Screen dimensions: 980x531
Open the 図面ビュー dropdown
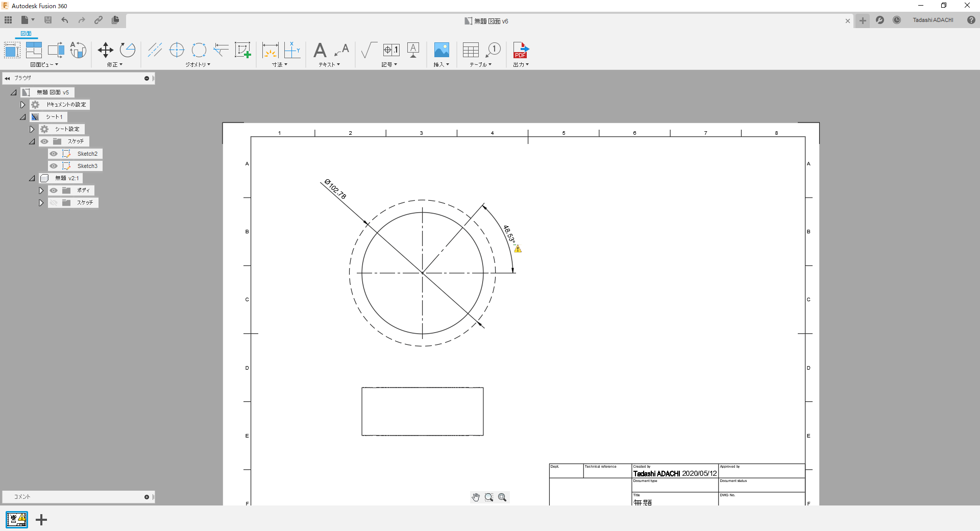(44, 65)
